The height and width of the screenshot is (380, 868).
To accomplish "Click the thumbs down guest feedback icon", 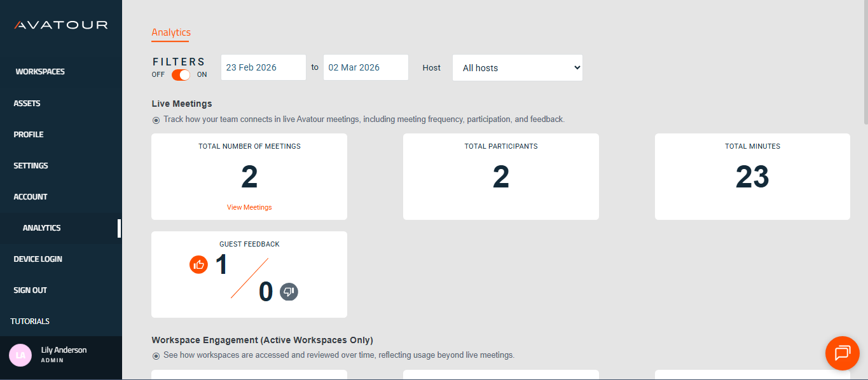I will 289,292.
